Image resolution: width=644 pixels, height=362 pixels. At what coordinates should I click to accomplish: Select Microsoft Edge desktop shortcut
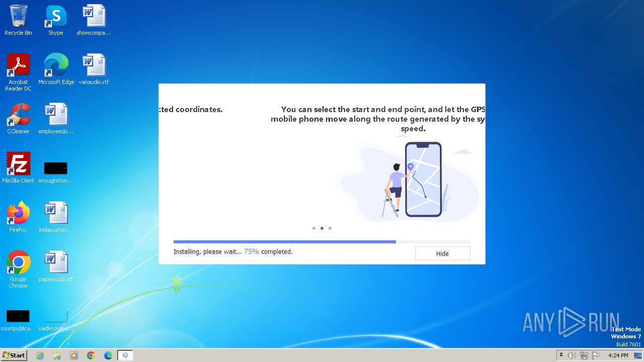coord(56,70)
